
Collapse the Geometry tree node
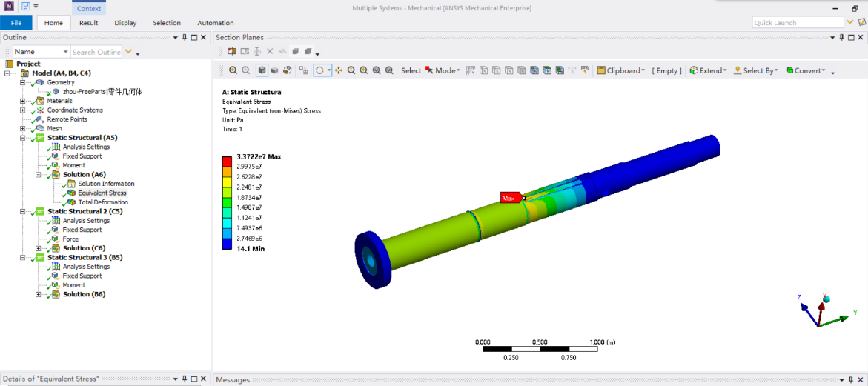[x=23, y=82]
